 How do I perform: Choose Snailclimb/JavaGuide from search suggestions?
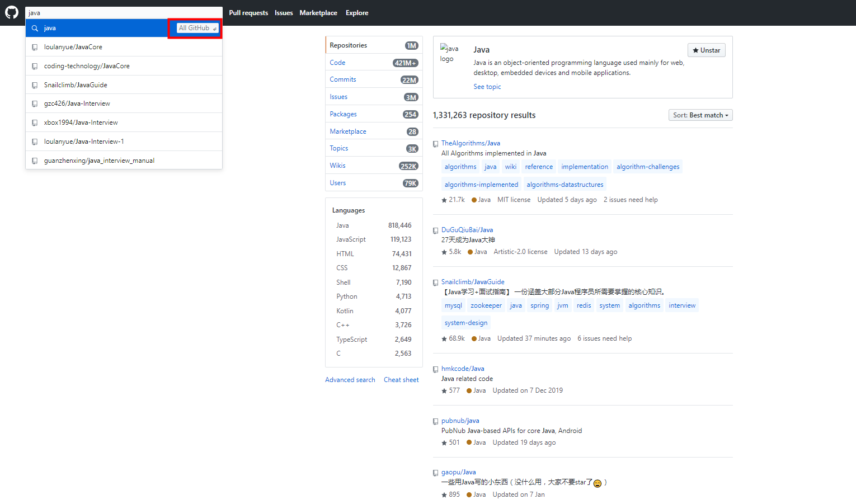[124, 85]
